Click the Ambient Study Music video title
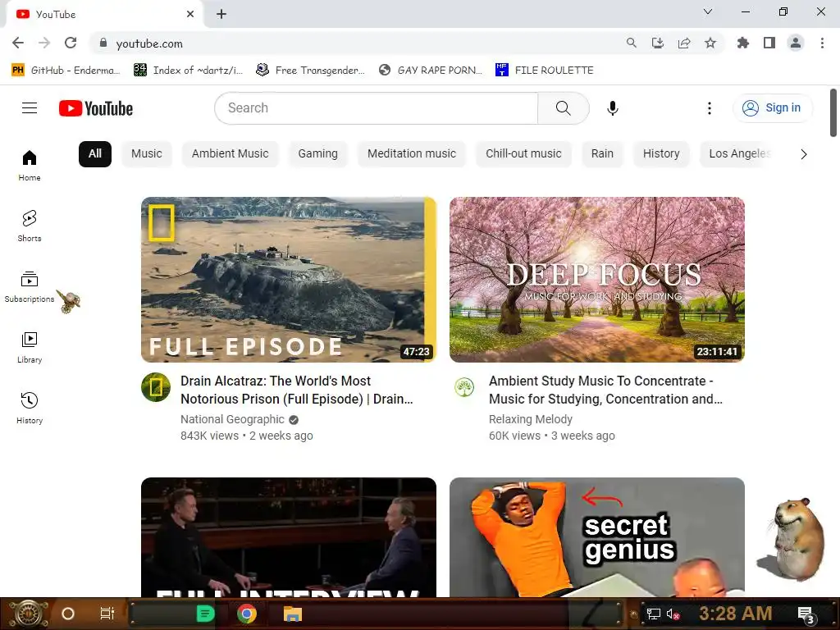Image resolution: width=840 pixels, height=630 pixels. click(605, 390)
